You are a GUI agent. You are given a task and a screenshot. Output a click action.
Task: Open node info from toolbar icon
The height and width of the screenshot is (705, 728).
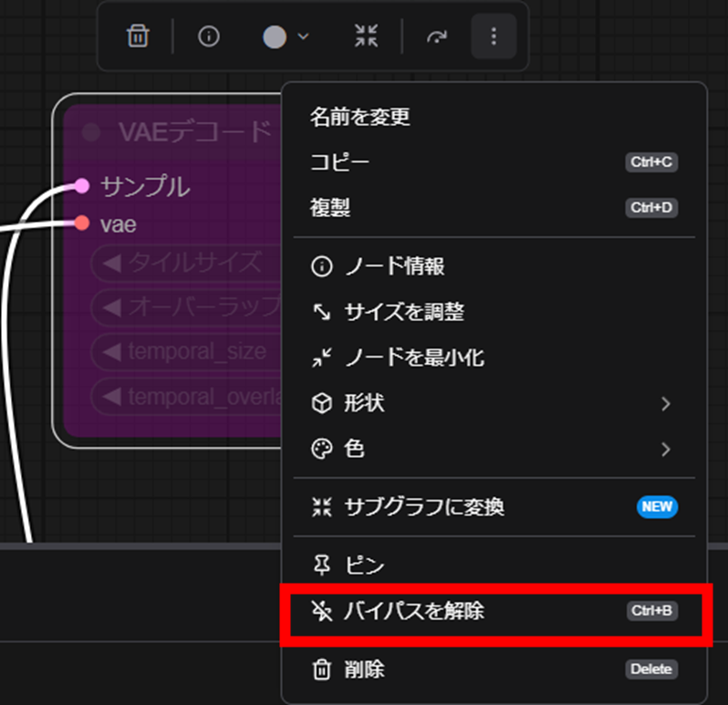[209, 36]
